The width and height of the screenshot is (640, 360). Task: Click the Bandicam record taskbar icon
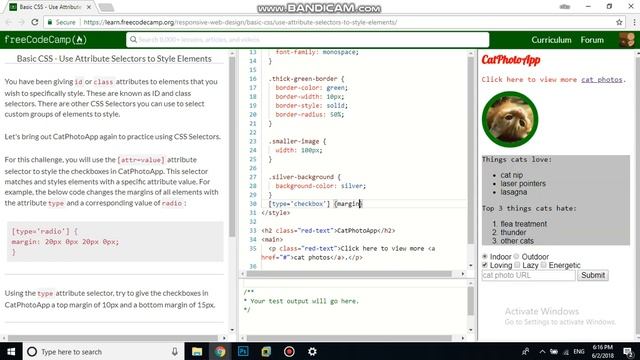click(289, 351)
